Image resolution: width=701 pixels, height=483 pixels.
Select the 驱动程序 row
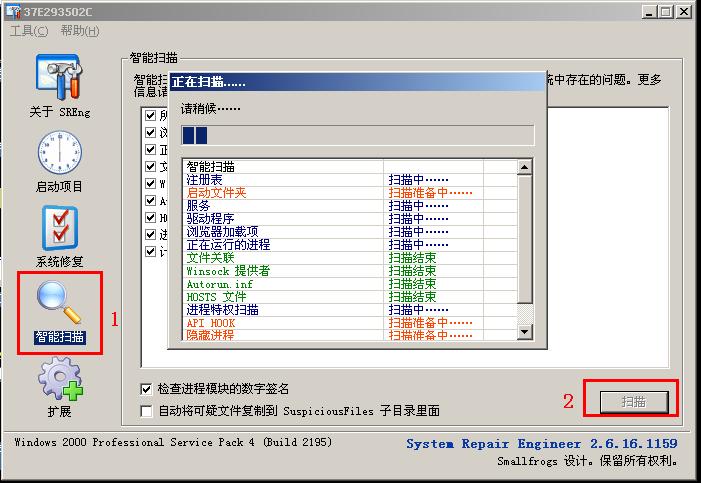tap(350, 219)
